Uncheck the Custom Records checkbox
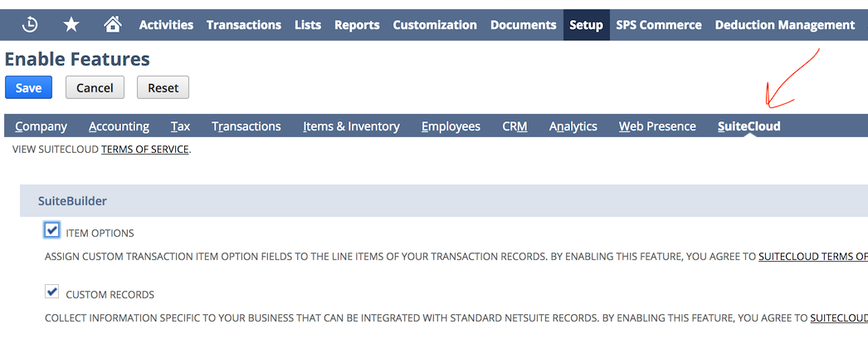The height and width of the screenshot is (344, 868). (x=52, y=291)
